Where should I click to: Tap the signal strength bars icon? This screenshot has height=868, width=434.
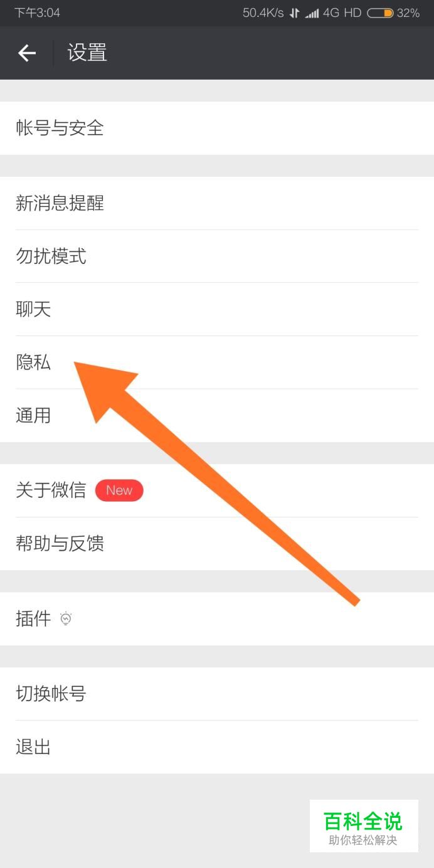click(312, 13)
